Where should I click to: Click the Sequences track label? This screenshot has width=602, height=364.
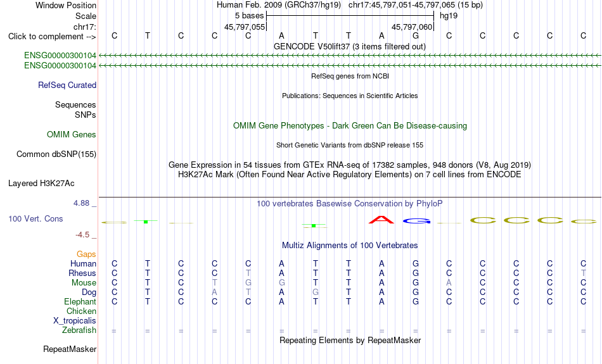[x=75, y=104]
